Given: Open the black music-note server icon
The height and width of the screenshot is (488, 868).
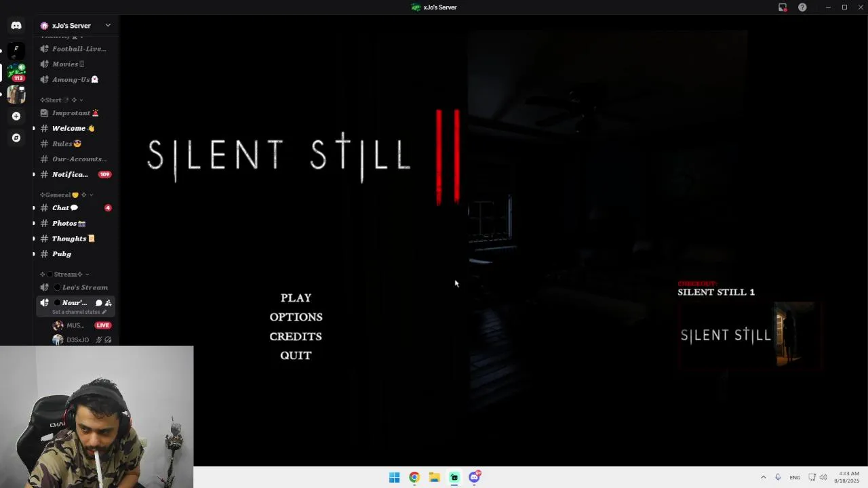Looking at the screenshot, I should (x=16, y=49).
